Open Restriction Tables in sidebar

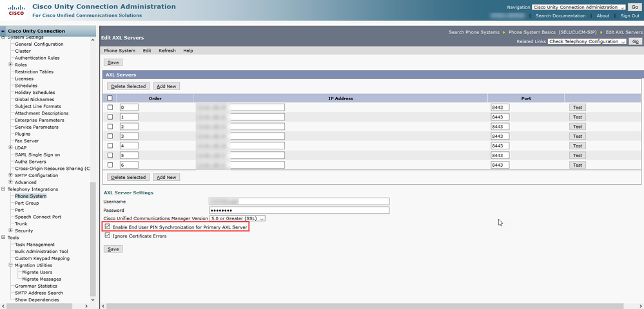(34, 72)
